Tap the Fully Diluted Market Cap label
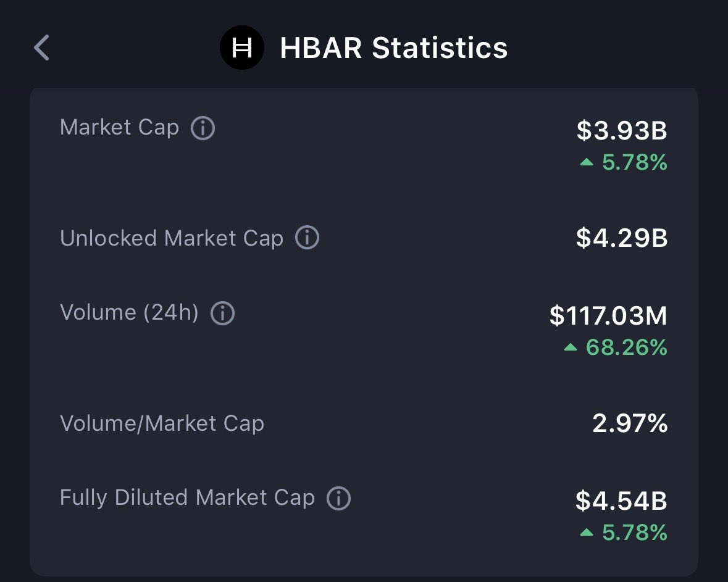Screen dimensions: 728x582 point(187,497)
